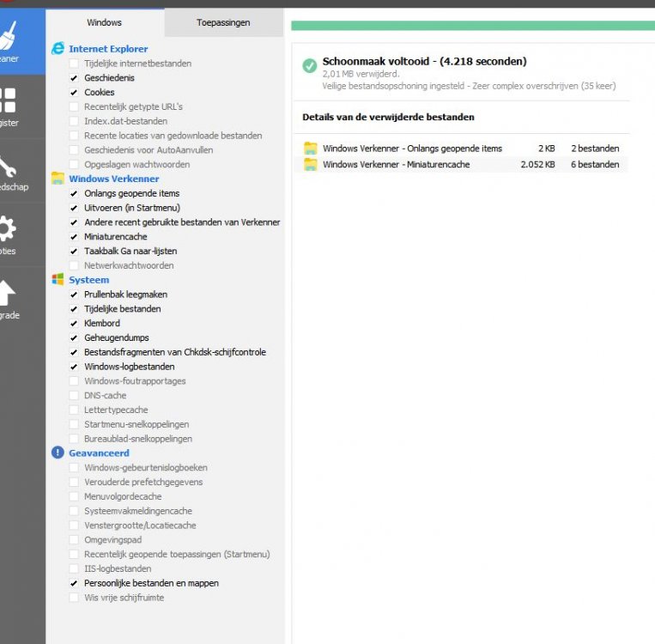This screenshot has height=644, width=655.
Task: Switch to the Windows tab
Action: click(105, 22)
